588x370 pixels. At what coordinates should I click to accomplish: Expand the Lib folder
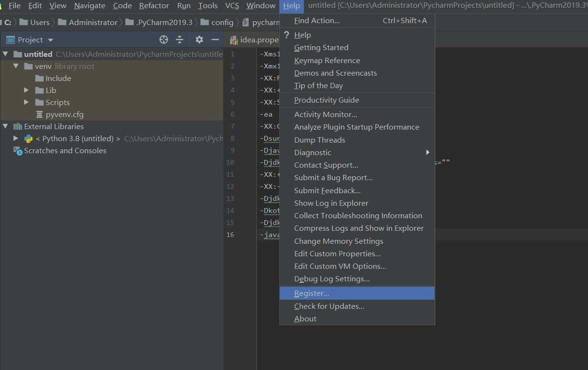coord(27,90)
